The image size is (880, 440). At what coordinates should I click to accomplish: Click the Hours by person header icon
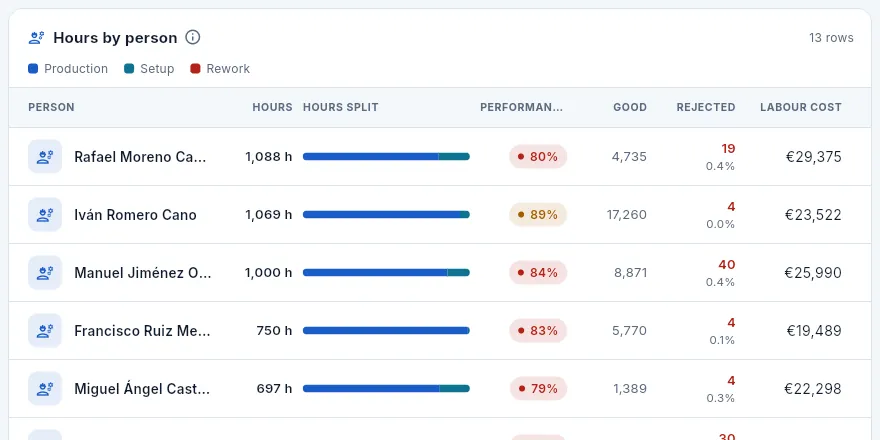(36, 38)
